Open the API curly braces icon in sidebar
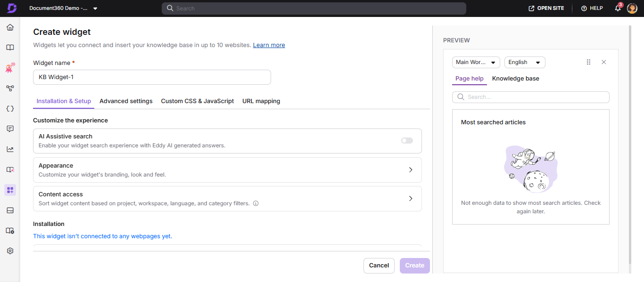Image resolution: width=644 pixels, height=282 pixels. (x=10, y=109)
